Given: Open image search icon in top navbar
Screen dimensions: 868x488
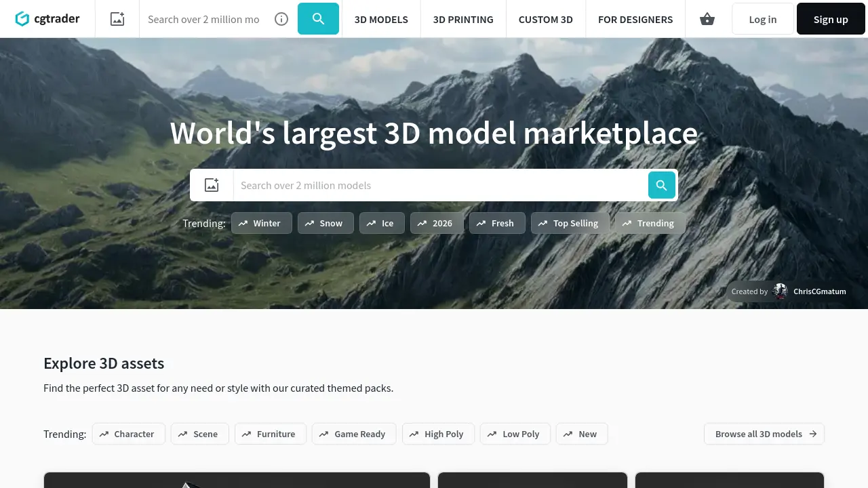Looking at the screenshot, I should coord(117,19).
